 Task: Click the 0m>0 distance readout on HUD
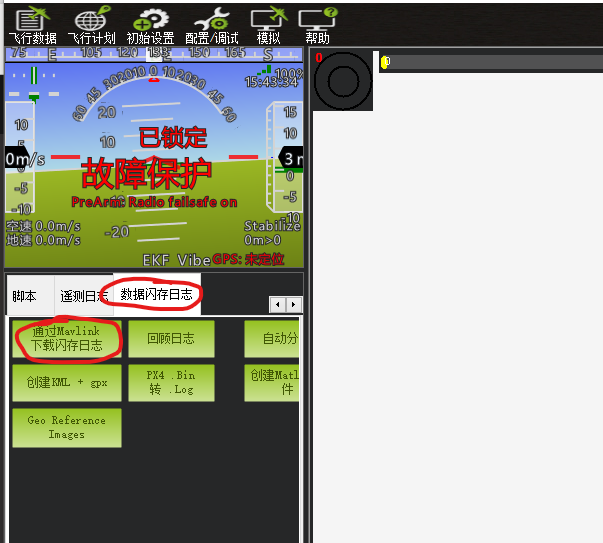pos(263,240)
